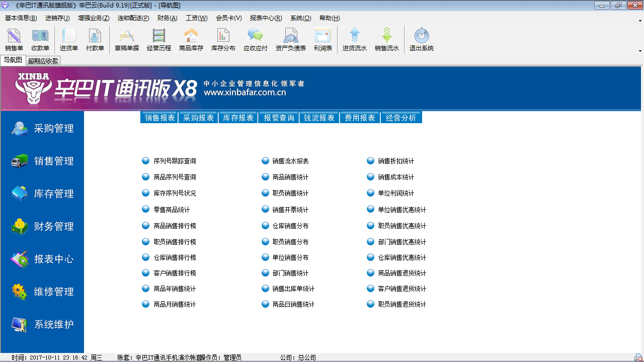This screenshot has width=644, height=362.
Task: Select the 钱流报表 report tab
Action: pos(319,118)
